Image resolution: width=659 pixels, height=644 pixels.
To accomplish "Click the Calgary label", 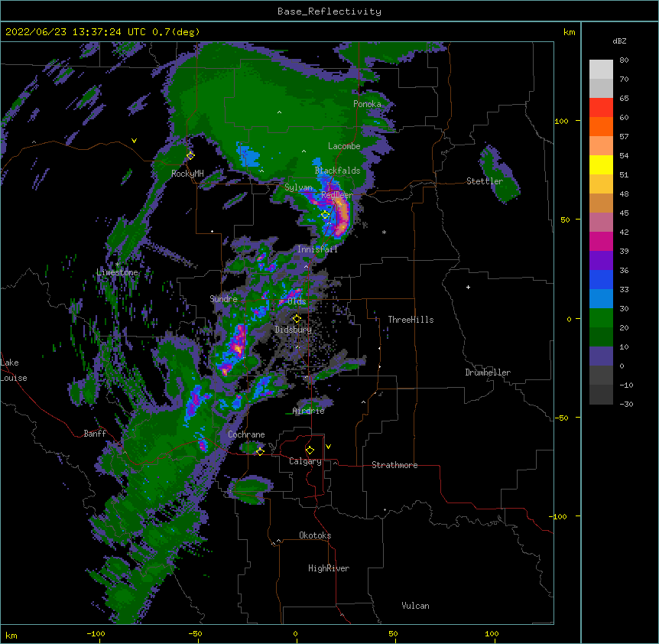I will pyautogui.click(x=305, y=461).
